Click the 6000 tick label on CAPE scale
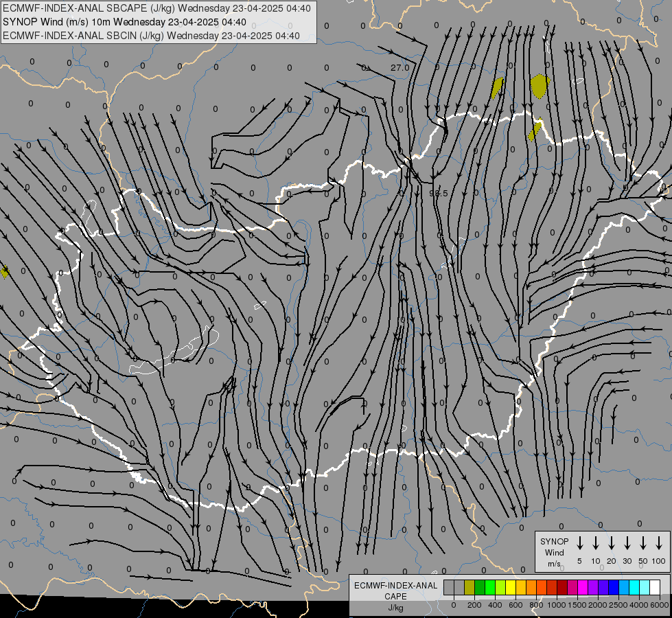Screen dimensions: 672x618 pyautogui.click(x=659, y=605)
